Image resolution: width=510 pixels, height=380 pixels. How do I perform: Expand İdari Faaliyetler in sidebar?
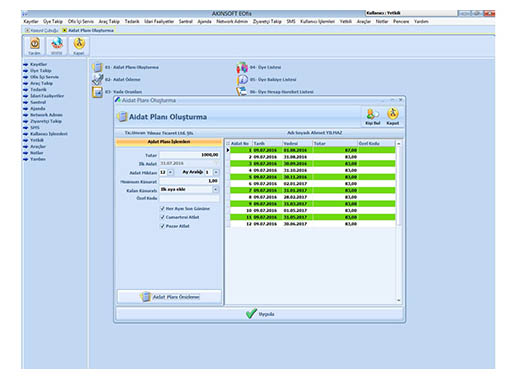coord(47,96)
